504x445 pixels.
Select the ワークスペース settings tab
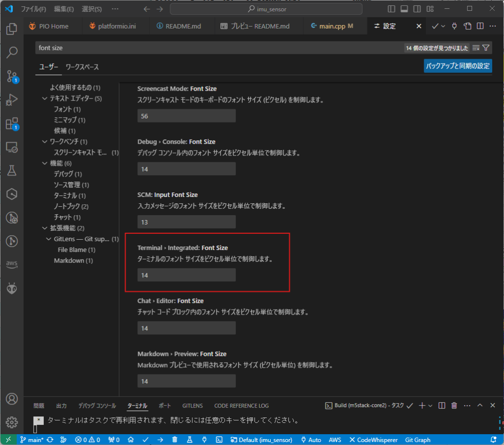pos(82,67)
